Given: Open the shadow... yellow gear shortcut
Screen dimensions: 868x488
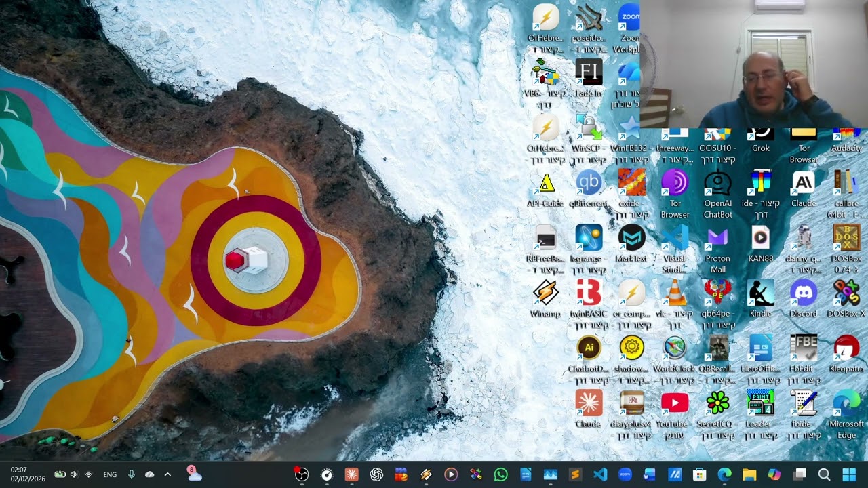Looking at the screenshot, I should click(631, 348).
